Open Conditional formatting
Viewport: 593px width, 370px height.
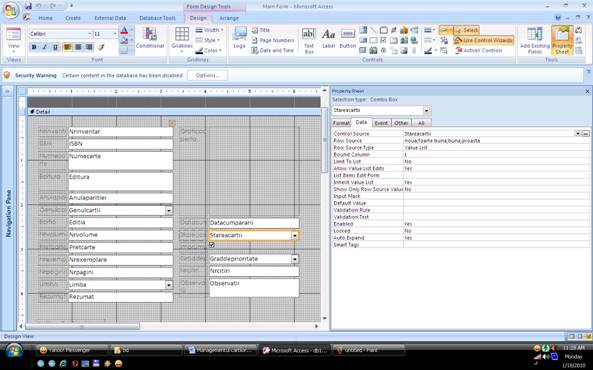click(x=150, y=38)
